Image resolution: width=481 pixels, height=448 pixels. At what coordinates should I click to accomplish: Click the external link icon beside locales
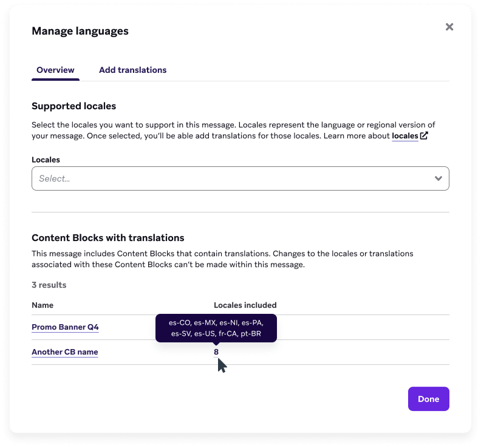(x=424, y=136)
